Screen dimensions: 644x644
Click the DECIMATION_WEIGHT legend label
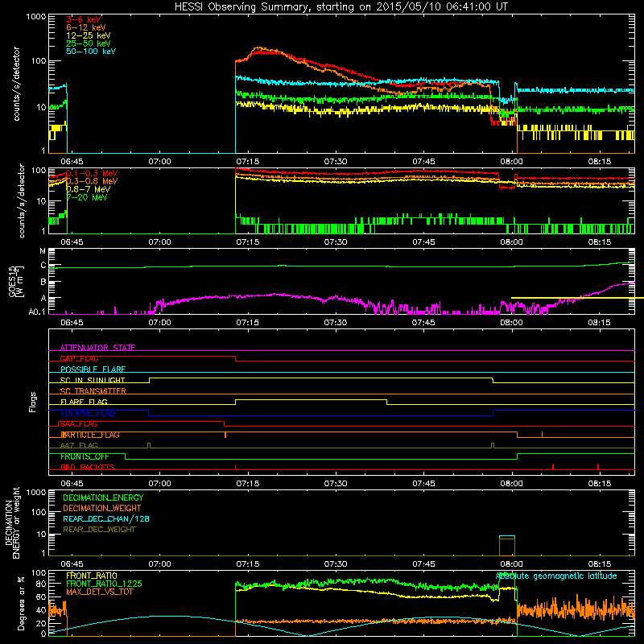coord(102,508)
